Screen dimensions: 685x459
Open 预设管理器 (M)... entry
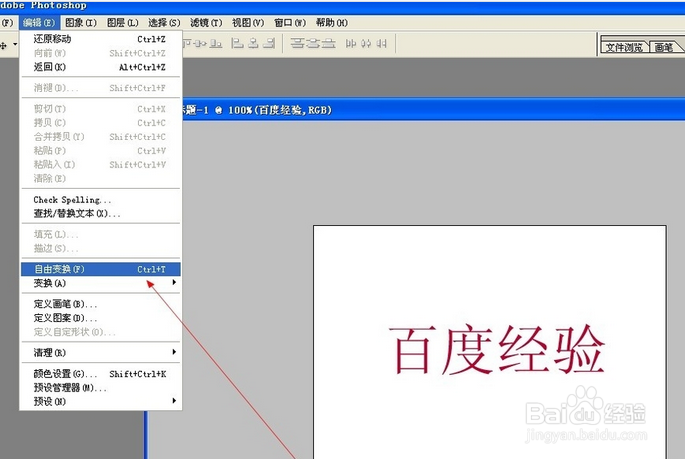(x=100, y=388)
